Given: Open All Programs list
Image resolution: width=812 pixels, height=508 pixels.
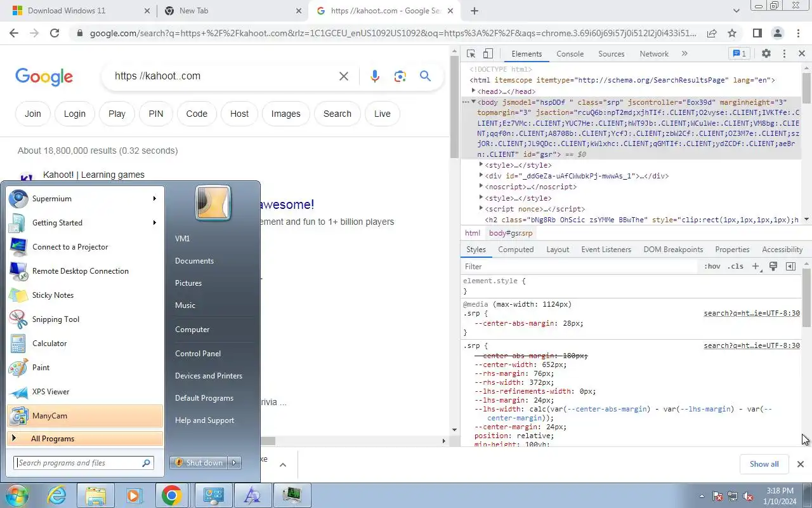Looking at the screenshot, I should (85, 439).
